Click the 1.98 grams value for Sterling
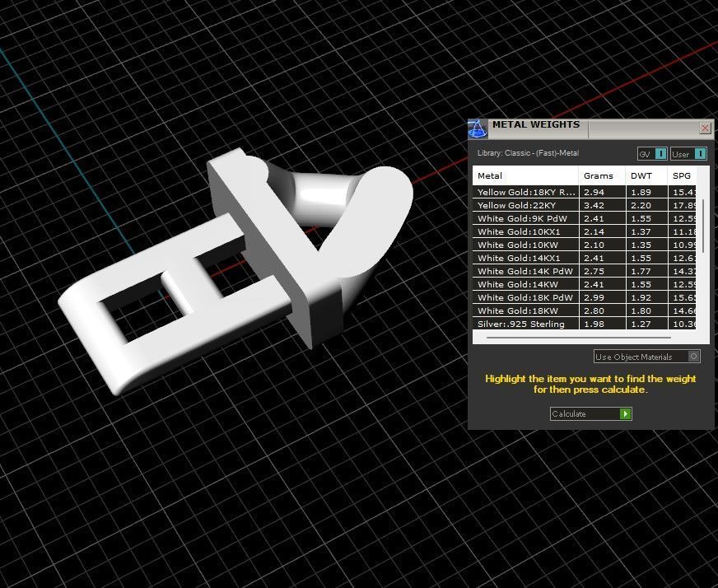The width and height of the screenshot is (718, 588). [594, 324]
